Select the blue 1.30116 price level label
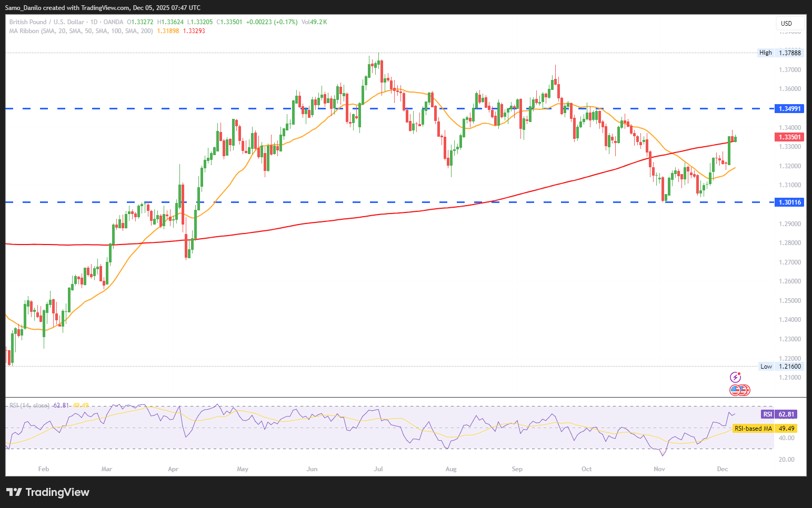This screenshot has height=508, width=812. (789, 202)
